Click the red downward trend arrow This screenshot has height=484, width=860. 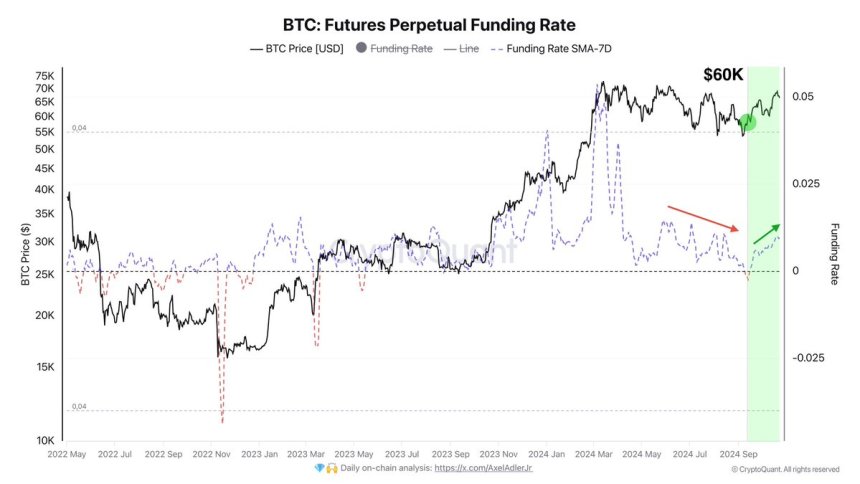coord(703,218)
